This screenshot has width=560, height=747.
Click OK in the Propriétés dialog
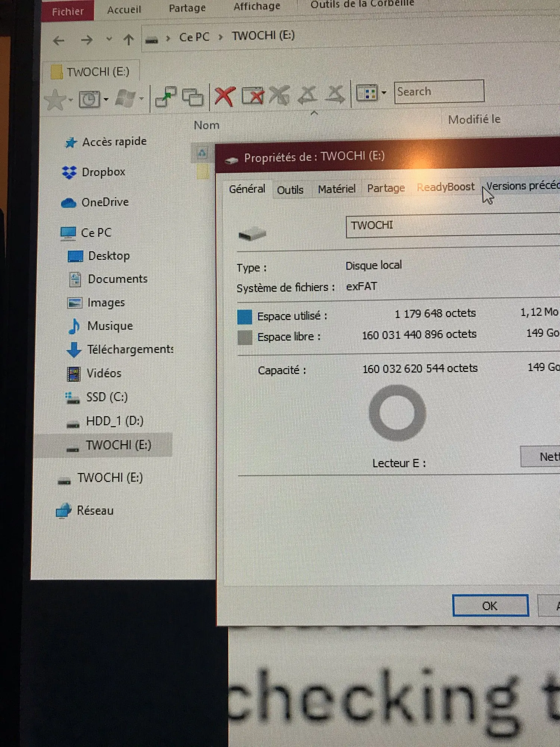(x=490, y=605)
